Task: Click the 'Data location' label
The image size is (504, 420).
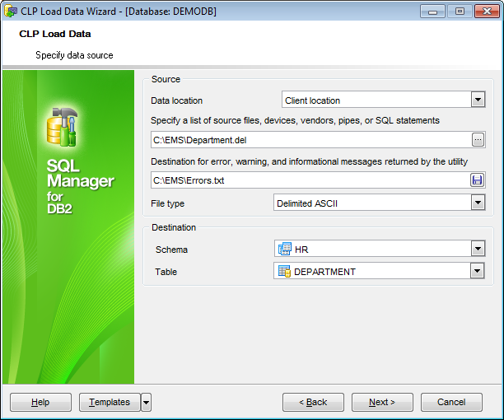Action: (x=176, y=100)
